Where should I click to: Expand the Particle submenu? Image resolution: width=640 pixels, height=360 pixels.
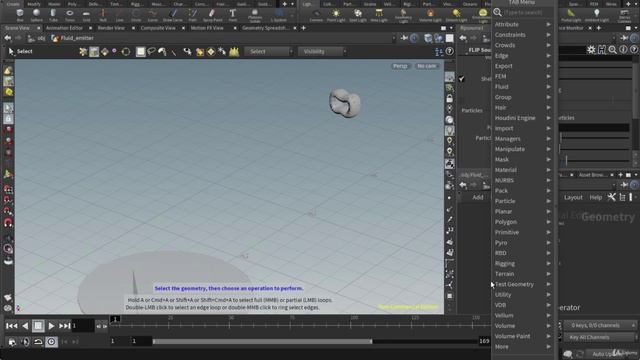point(522,201)
